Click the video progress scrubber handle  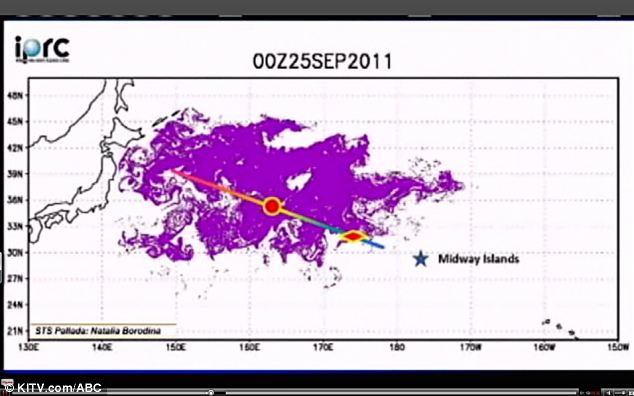(211, 392)
